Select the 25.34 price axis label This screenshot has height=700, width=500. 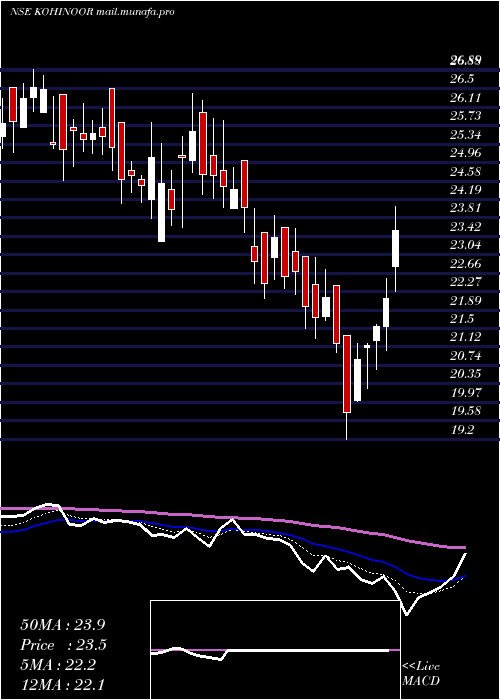click(x=465, y=135)
